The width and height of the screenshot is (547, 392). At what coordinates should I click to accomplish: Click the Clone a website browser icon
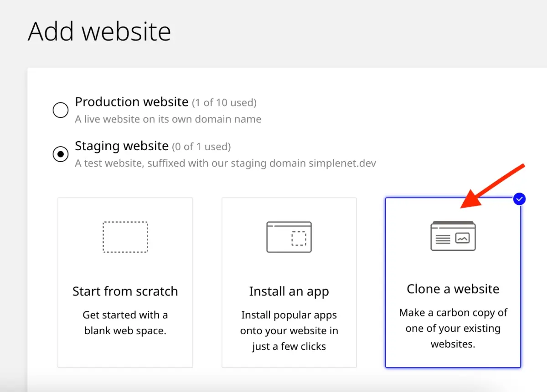point(453,236)
